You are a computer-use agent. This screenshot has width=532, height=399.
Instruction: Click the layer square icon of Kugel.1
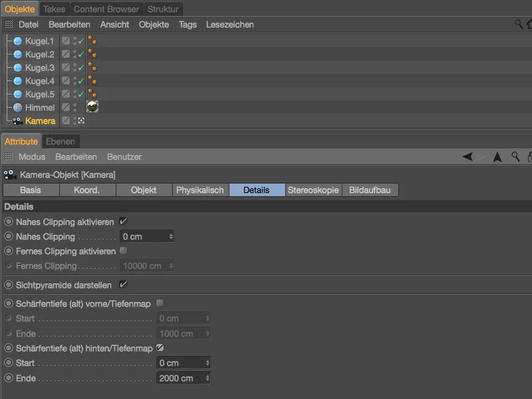[x=66, y=41]
